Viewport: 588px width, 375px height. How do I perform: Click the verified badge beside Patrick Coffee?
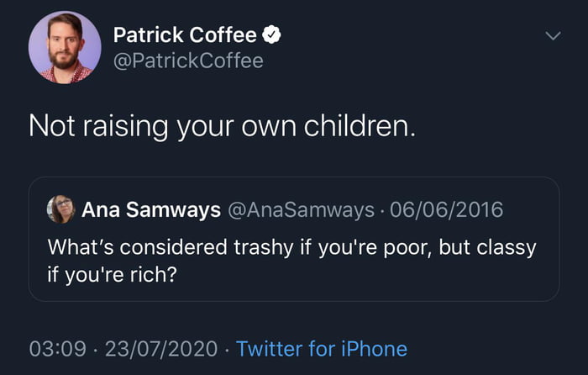272,35
